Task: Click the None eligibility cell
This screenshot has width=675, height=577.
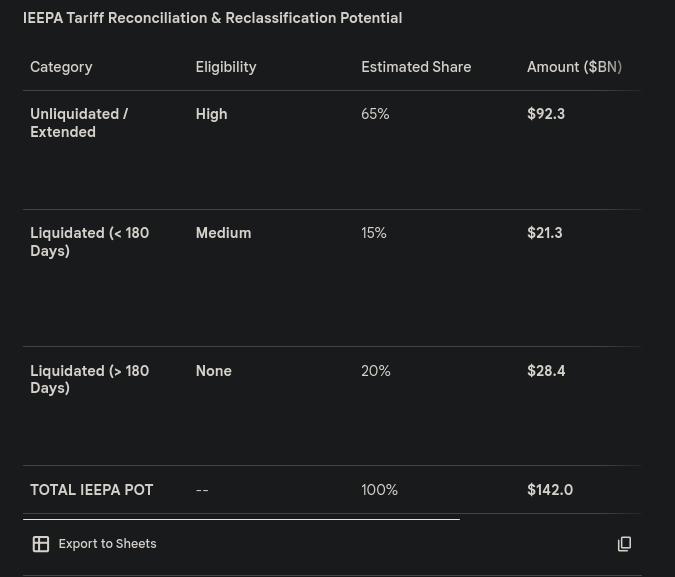Action: 213,371
